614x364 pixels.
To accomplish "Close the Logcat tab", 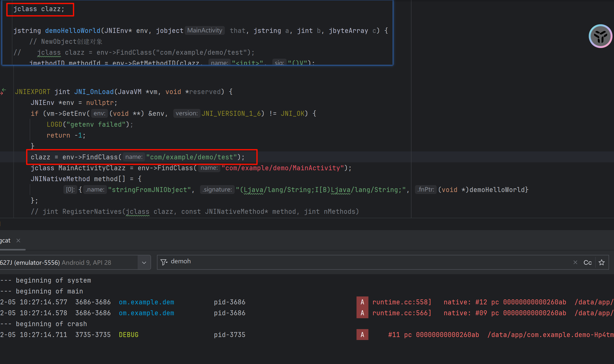I will pos(18,241).
